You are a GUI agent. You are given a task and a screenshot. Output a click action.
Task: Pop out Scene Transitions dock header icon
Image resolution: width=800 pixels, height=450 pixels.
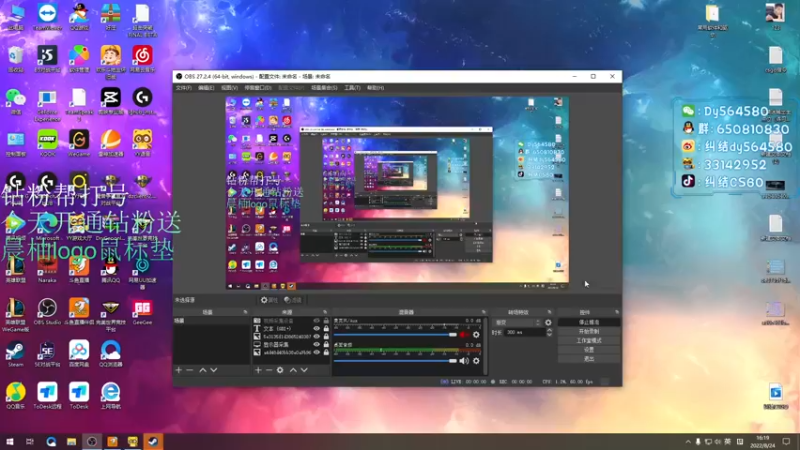[x=549, y=312]
